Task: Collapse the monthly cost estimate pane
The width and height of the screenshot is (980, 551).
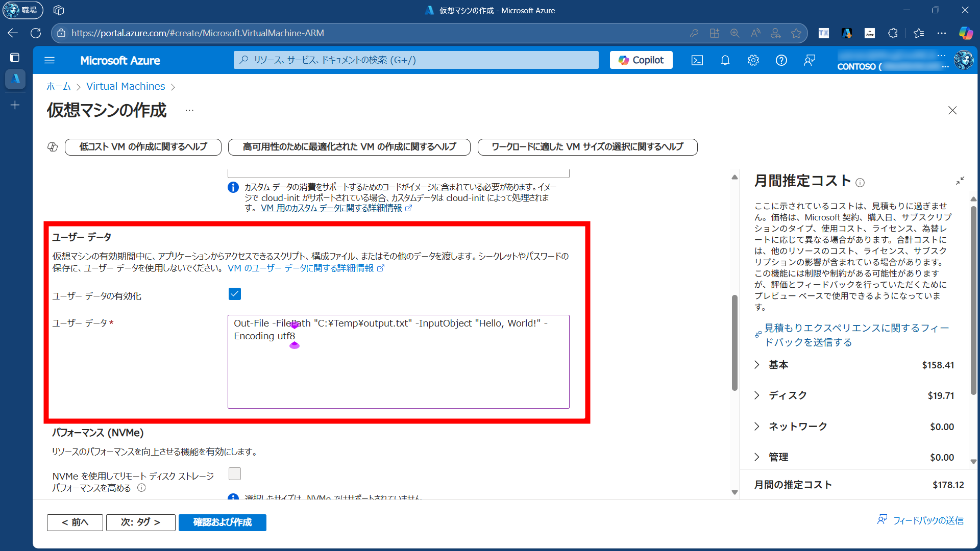Action: point(960,181)
